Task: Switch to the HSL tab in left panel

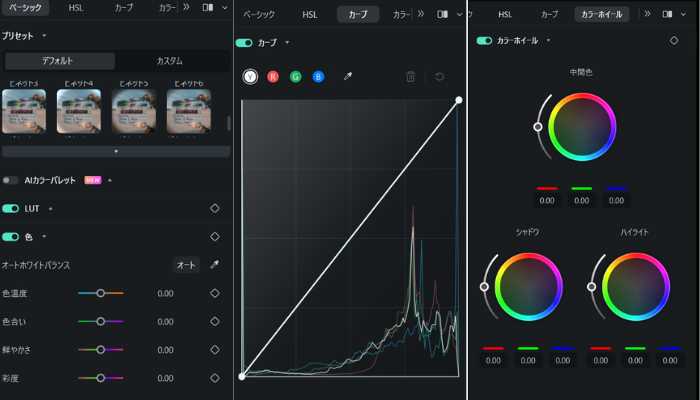Action: coord(76,7)
